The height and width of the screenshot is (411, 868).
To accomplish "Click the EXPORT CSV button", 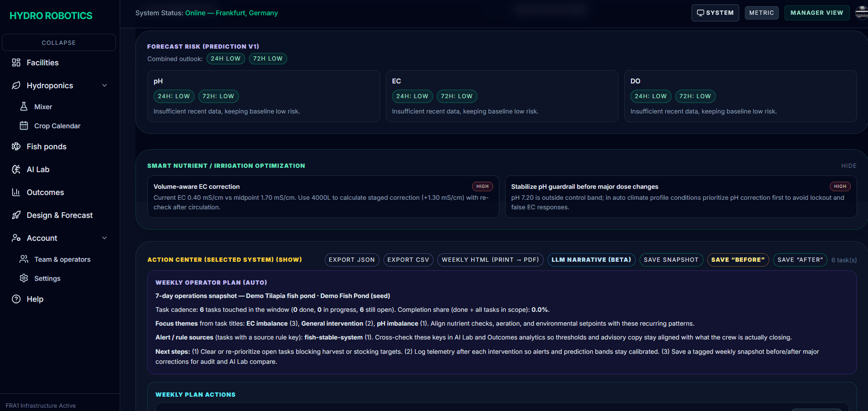I will (408, 260).
